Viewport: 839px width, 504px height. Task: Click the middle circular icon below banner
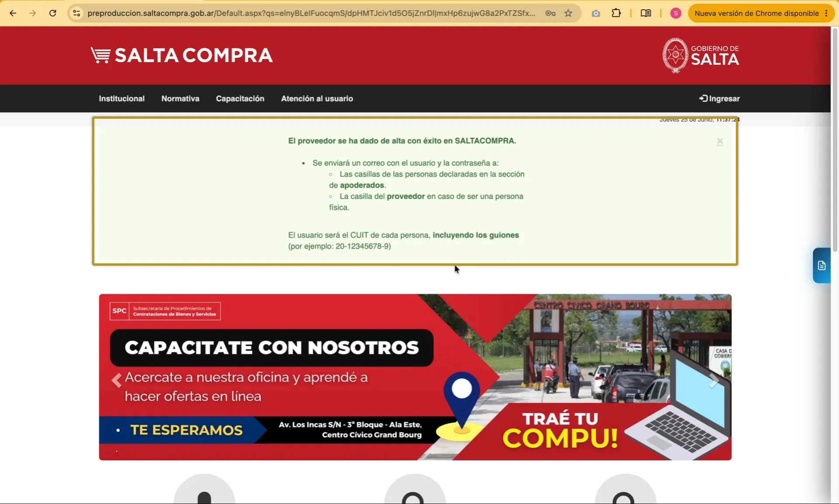[x=415, y=489]
